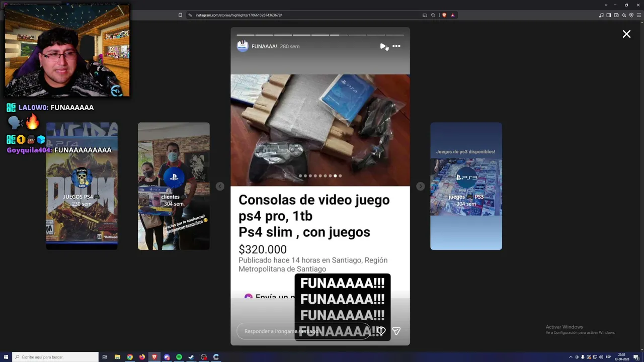This screenshot has height=362, width=644.
Task: Click the 'Juegos de ps3 disponibles!' caption
Action: coord(465,151)
